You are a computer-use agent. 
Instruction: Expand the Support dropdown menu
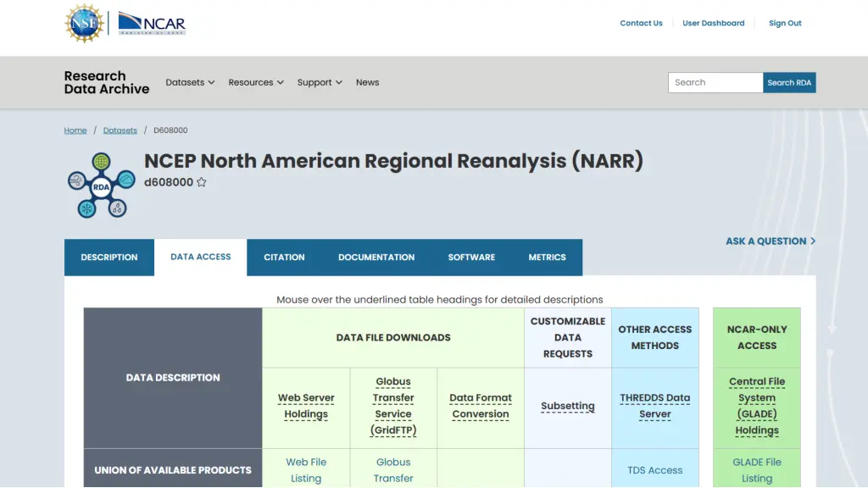tap(320, 82)
